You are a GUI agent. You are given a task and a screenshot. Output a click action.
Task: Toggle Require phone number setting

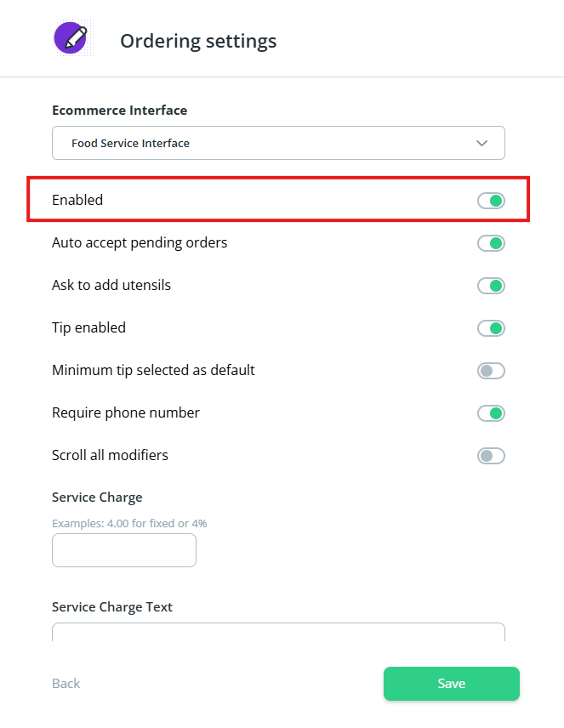[x=491, y=413]
